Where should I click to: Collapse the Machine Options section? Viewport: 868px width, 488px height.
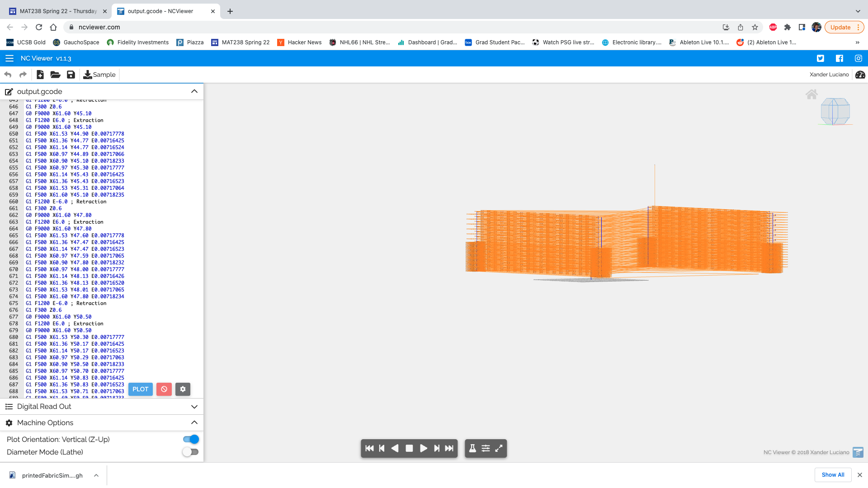point(194,422)
